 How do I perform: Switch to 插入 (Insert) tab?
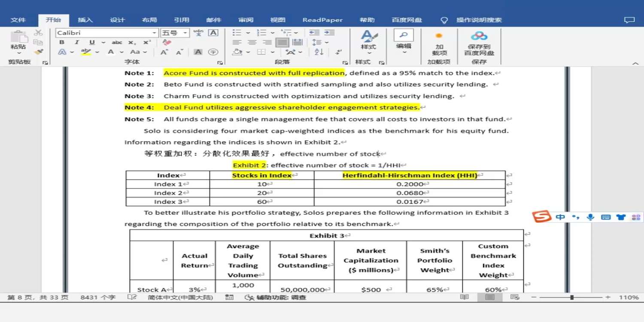coord(85,20)
